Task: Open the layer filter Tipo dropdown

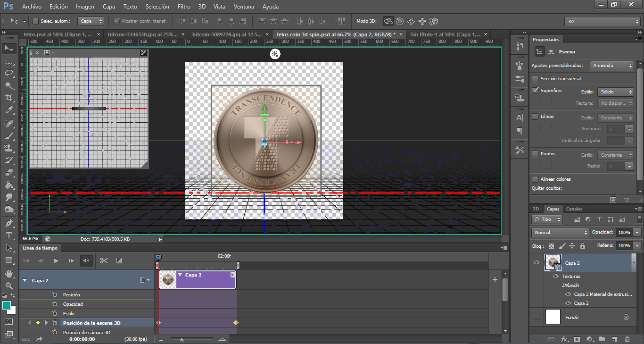Action: point(547,219)
